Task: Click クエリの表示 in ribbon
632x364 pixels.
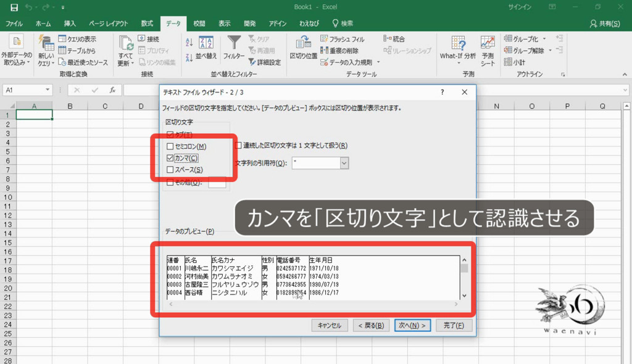Action: (77, 39)
